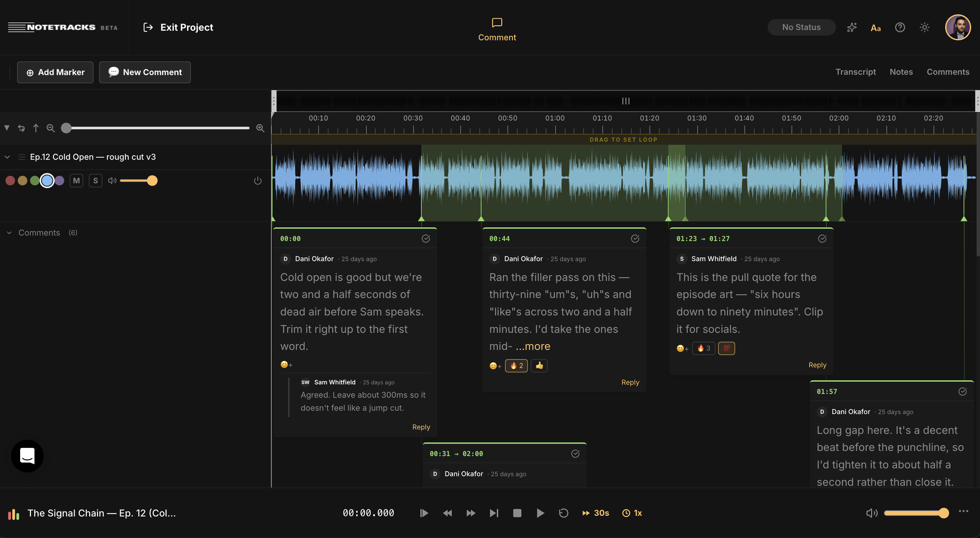This screenshot has width=980, height=538.
Task: Reply to the 00:44 comment
Action: 630,382
